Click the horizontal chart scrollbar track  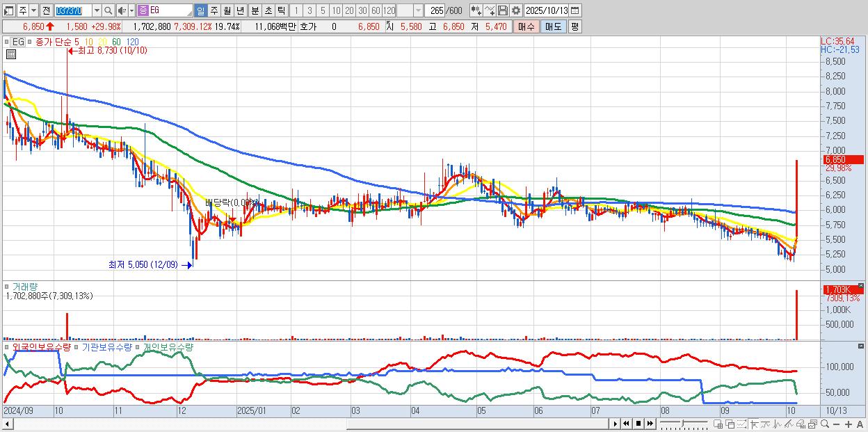point(305,423)
